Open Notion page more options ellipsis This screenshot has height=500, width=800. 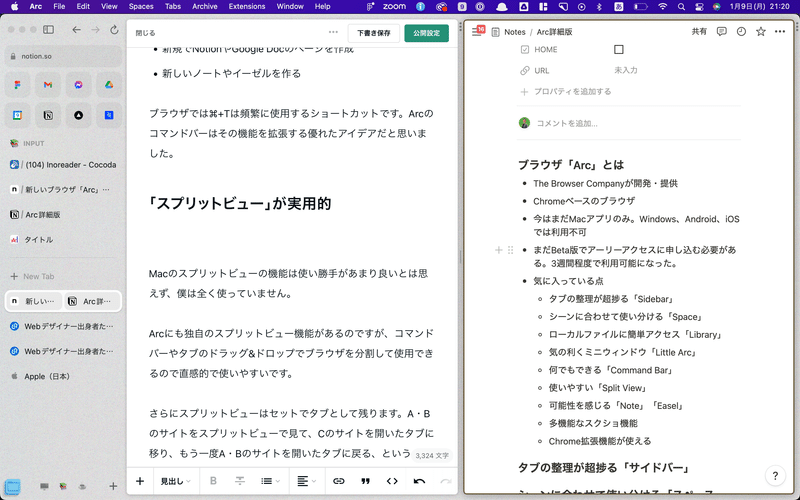(x=780, y=32)
